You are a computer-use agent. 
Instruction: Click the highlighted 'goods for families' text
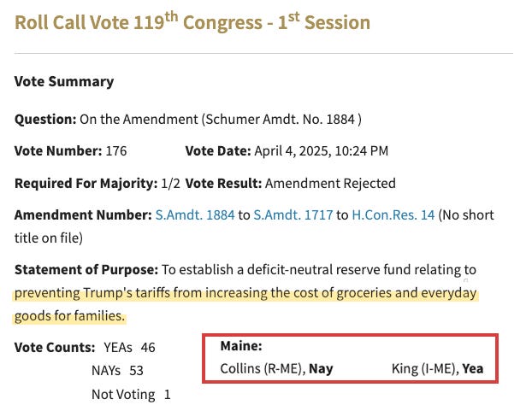[69, 316]
